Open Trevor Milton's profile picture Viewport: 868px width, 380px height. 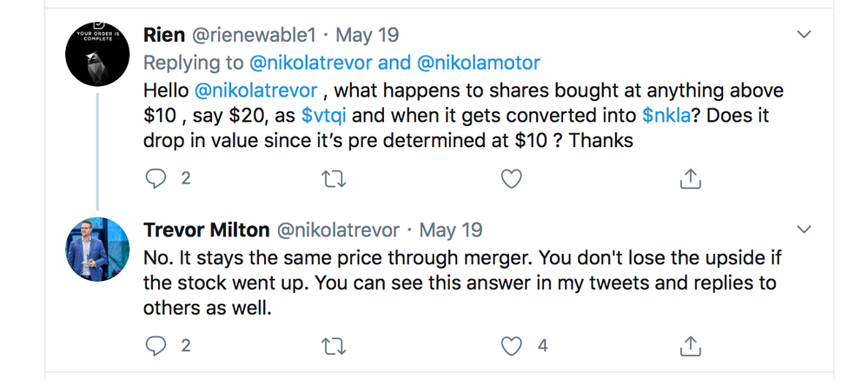point(97,249)
